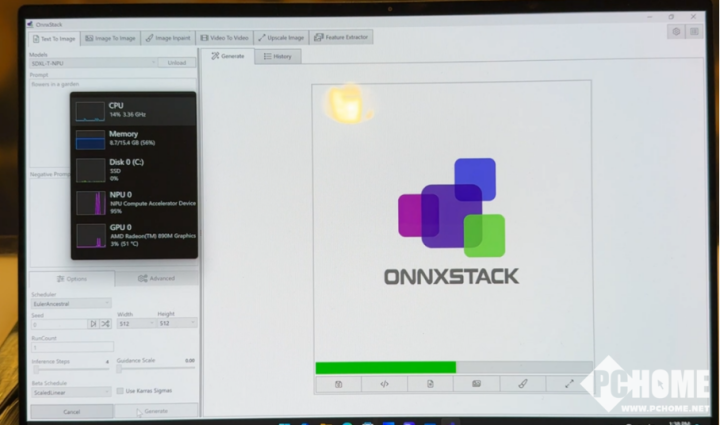The image size is (720, 425).
Task: Click the diagonal expand arrows icon
Action: (x=569, y=384)
